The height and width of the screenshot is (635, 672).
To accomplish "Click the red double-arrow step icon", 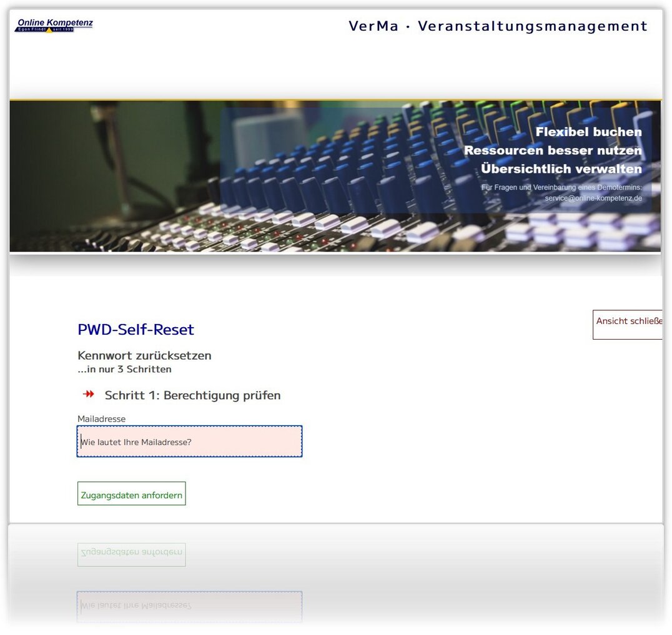I will tap(89, 394).
